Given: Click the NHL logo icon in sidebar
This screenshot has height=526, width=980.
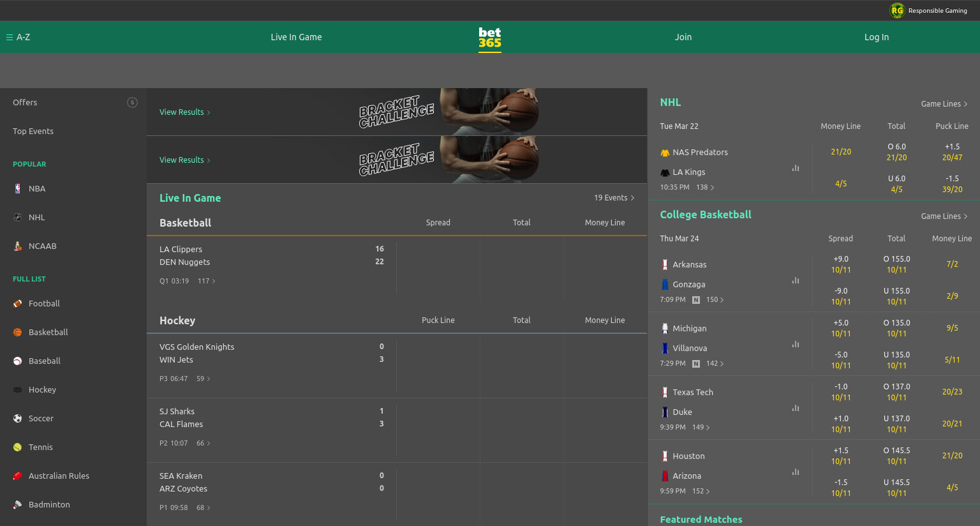Looking at the screenshot, I should (18, 217).
